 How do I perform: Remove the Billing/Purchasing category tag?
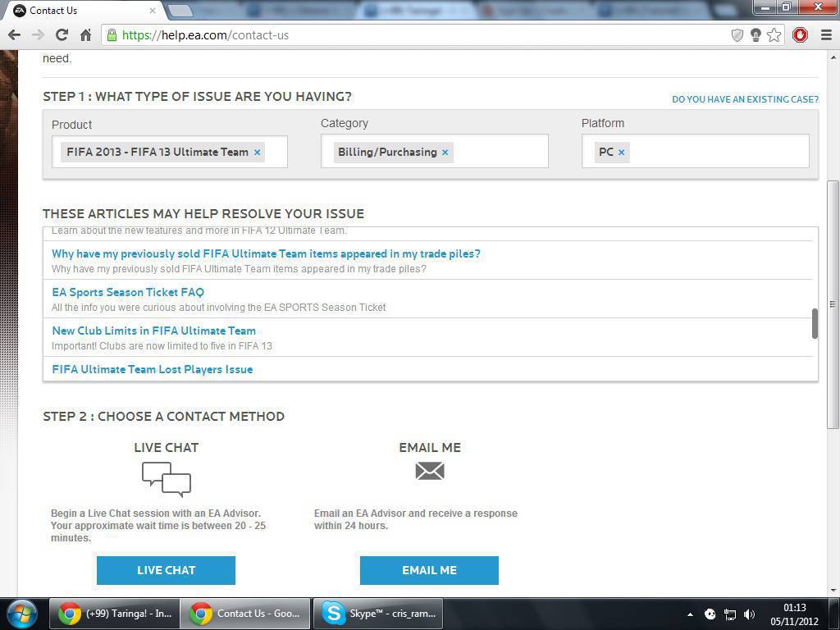click(x=445, y=152)
